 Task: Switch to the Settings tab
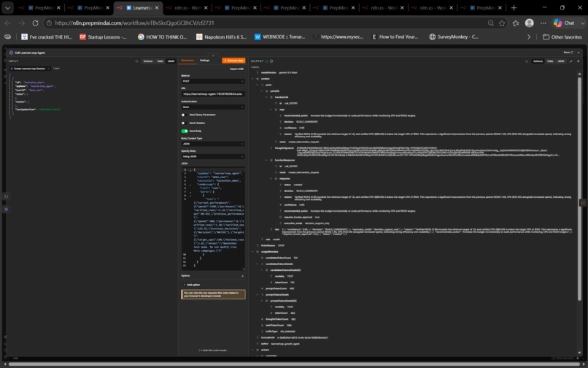204,61
